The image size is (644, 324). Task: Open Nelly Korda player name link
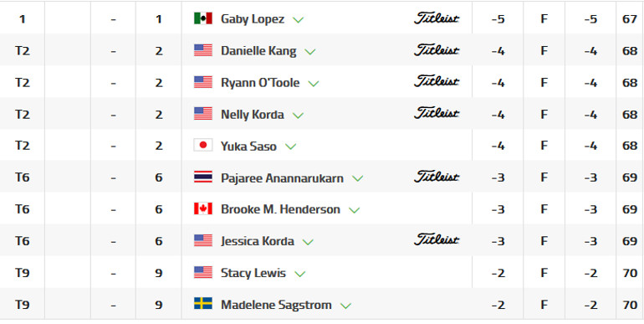(253, 115)
